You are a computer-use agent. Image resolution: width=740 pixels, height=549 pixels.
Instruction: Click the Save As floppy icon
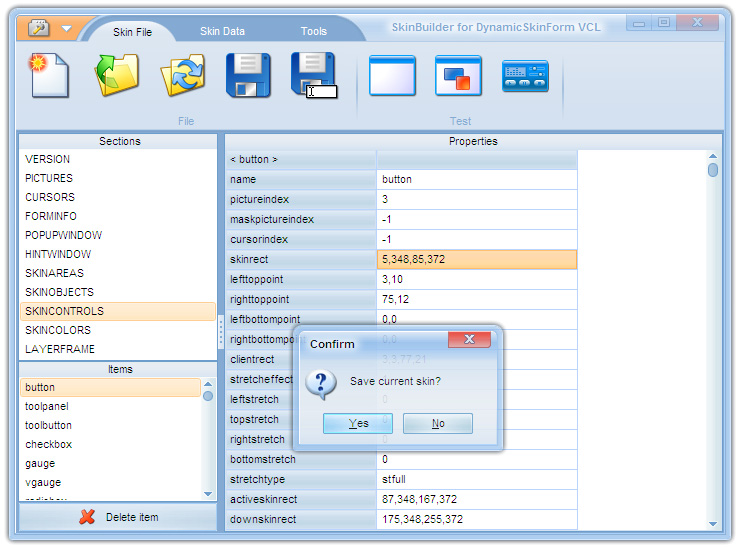(314, 76)
